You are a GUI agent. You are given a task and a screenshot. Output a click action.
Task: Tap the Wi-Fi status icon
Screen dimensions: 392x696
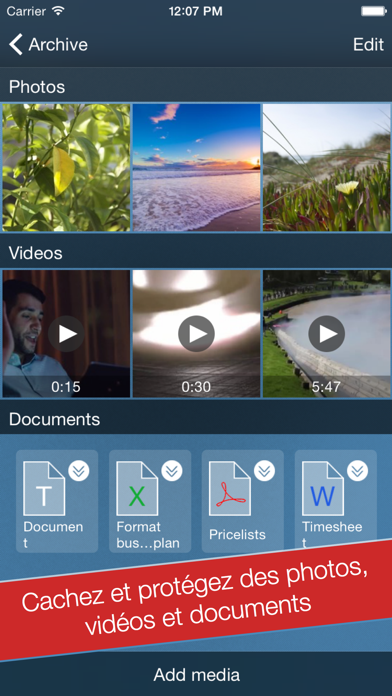59,11
